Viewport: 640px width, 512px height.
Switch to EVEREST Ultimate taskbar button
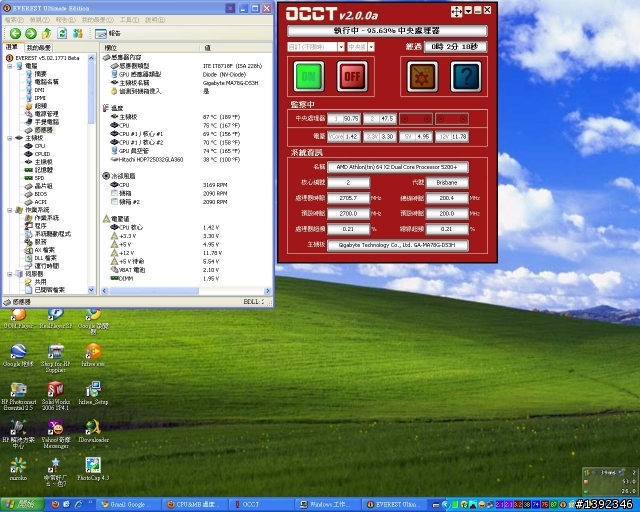tap(395, 505)
